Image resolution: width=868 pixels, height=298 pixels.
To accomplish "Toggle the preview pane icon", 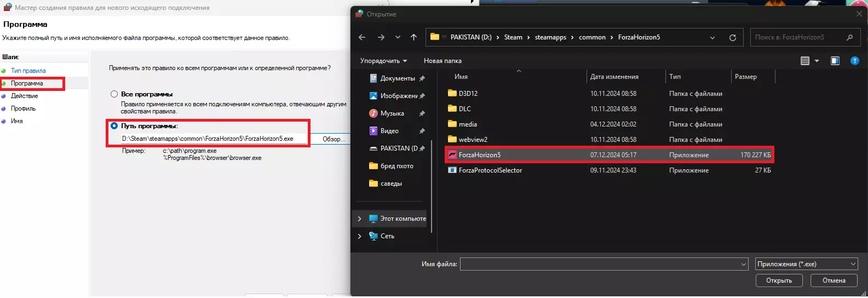I will (x=835, y=61).
